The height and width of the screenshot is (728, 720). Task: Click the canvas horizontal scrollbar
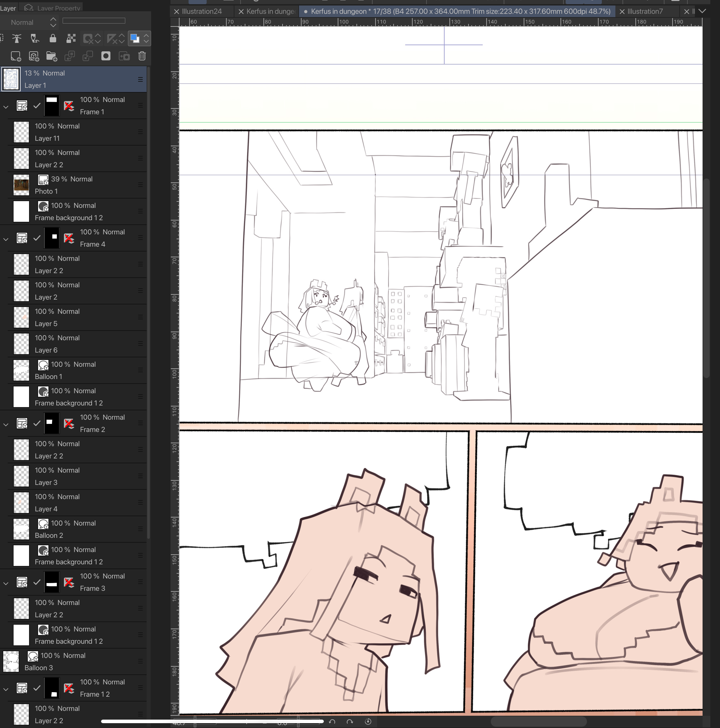[x=539, y=721]
